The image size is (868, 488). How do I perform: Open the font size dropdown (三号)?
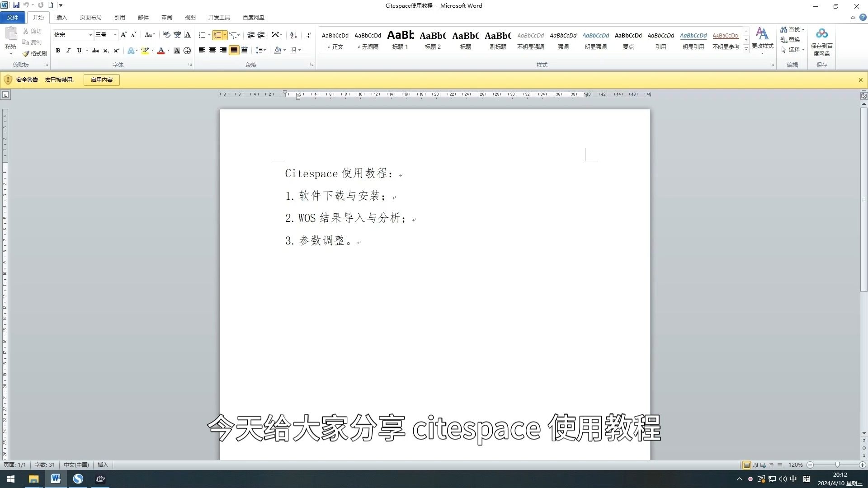pyautogui.click(x=115, y=35)
